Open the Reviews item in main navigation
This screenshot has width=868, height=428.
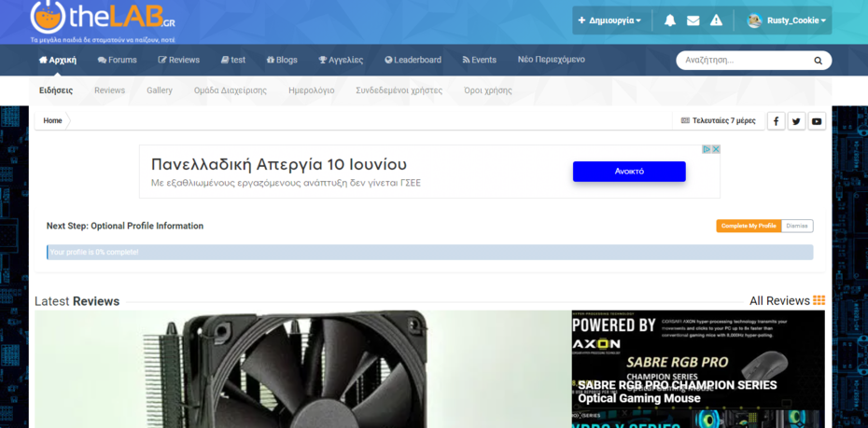[x=179, y=60]
